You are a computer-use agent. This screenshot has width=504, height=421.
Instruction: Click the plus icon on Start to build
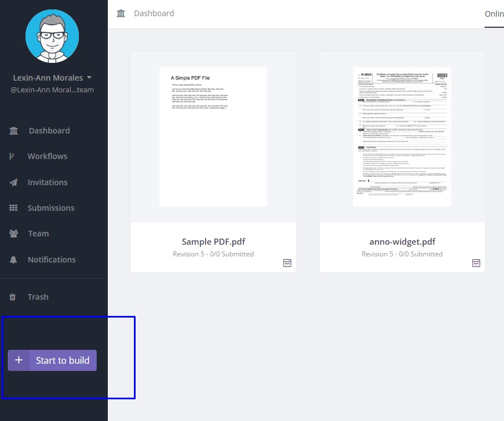pos(19,360)
